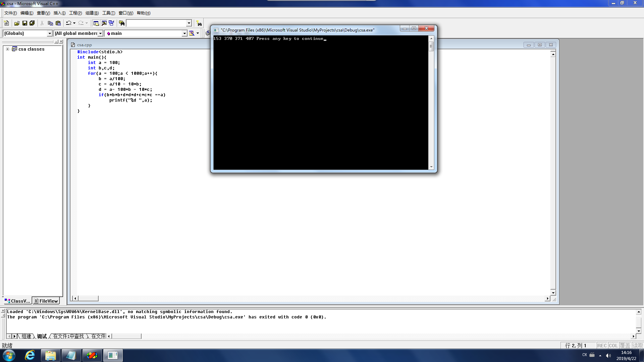This screenshot has height=362, width=644.
Task: Toggle the Workspace window icon
Action: 96,23
